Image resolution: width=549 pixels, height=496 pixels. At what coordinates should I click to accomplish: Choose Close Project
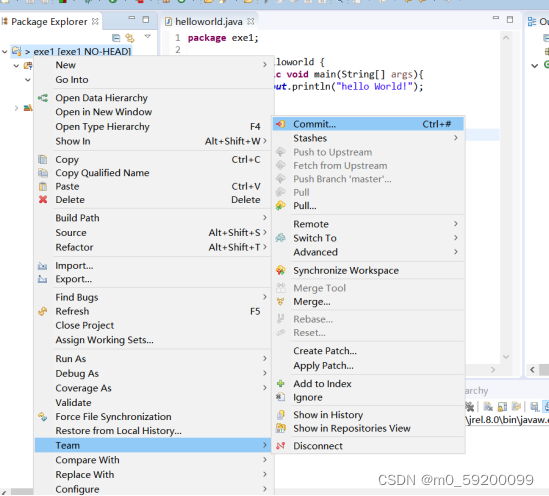[x=153, y=326]
